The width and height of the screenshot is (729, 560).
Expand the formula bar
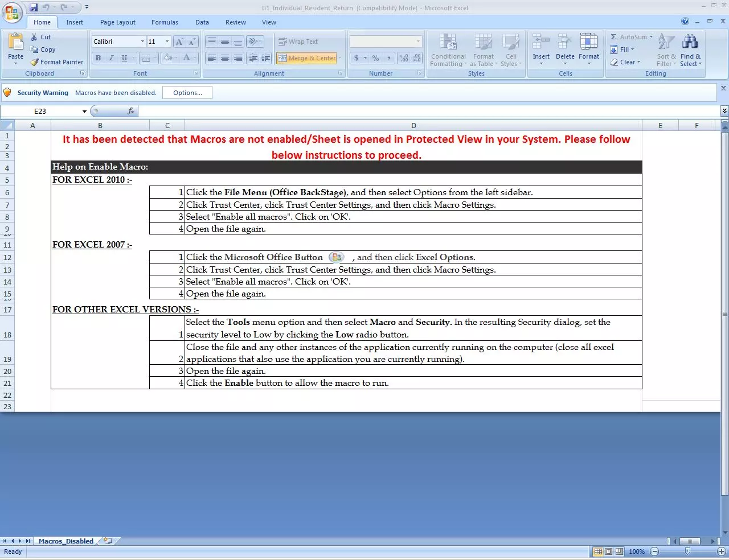[x=724, y=111]
